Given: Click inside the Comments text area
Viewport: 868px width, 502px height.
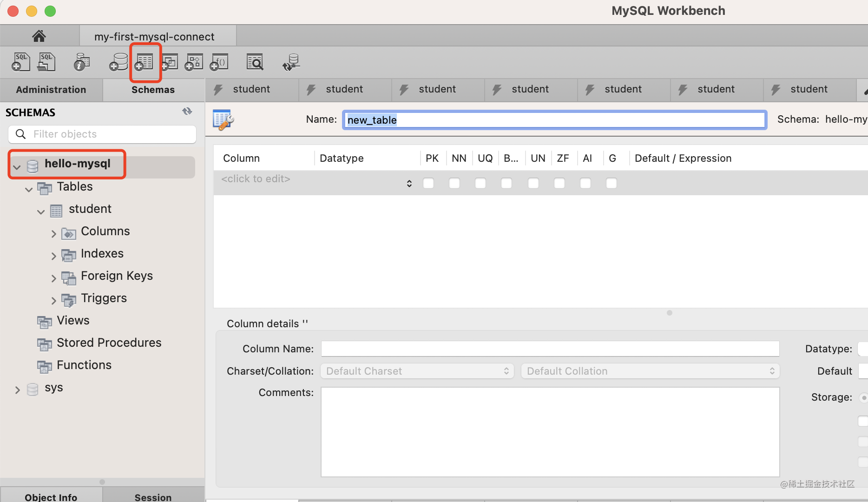Looking at the screenshot, I should click(550, 432).
